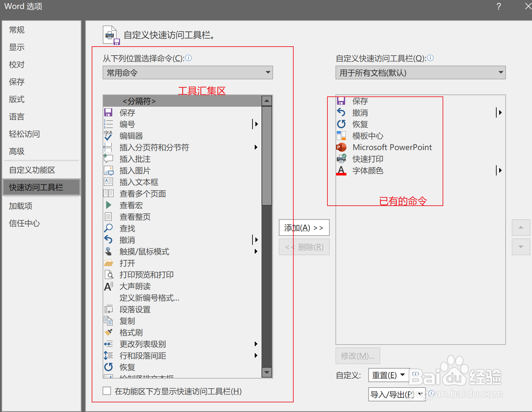This screenshot has width=532, height=412.
Task: Open the 信任中心 settings page
Action: point(24,223)
